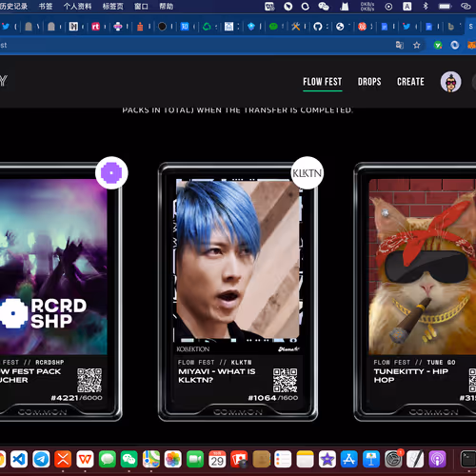Open Notes from the dock
The image size is (476, 476).
[x=305, y=459]
